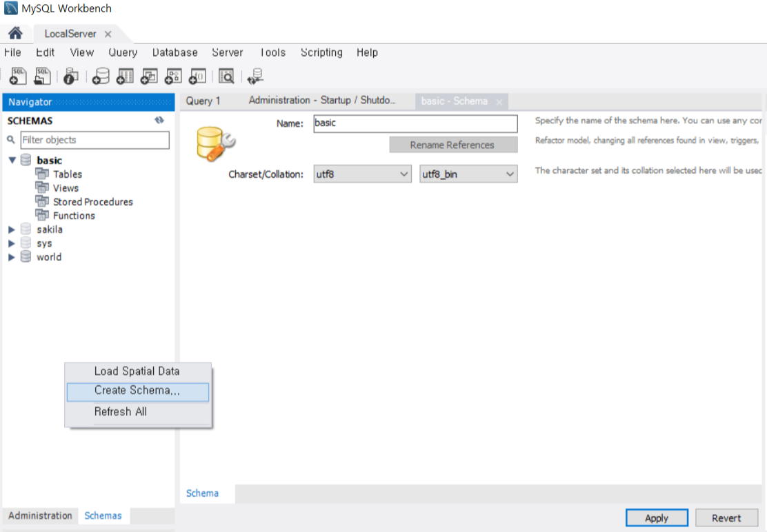Switch to the Administration navigator tab
This screenshot has width=767, height=532.
click(x=40, y=515)
